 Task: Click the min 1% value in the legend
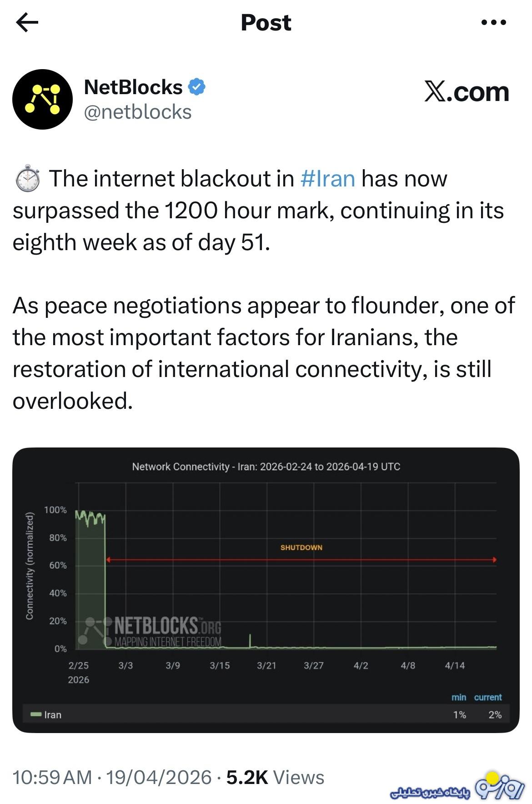tap(461, 715)
